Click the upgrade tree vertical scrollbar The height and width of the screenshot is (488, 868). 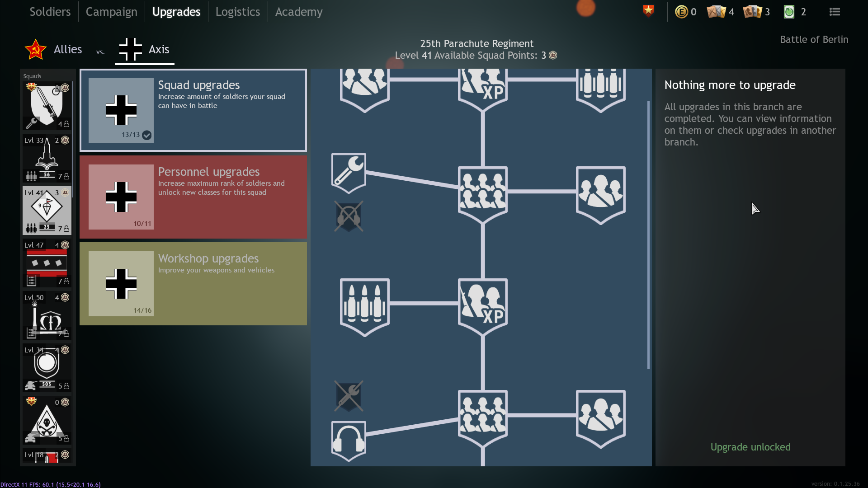tap(648, 235)
